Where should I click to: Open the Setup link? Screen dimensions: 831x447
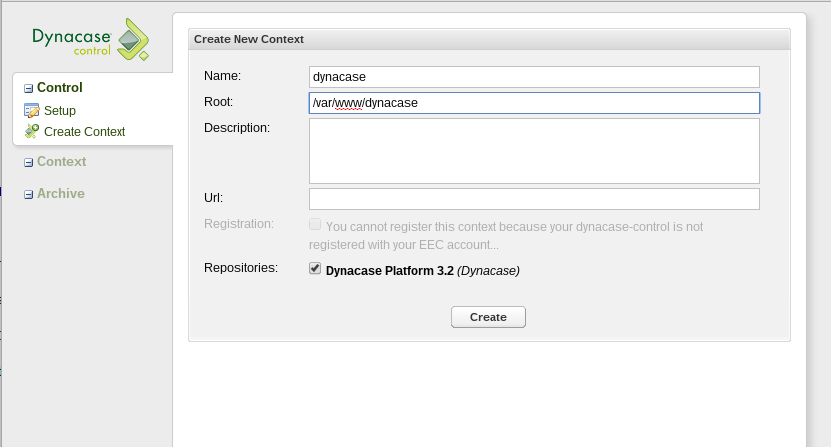click(60, 110)
